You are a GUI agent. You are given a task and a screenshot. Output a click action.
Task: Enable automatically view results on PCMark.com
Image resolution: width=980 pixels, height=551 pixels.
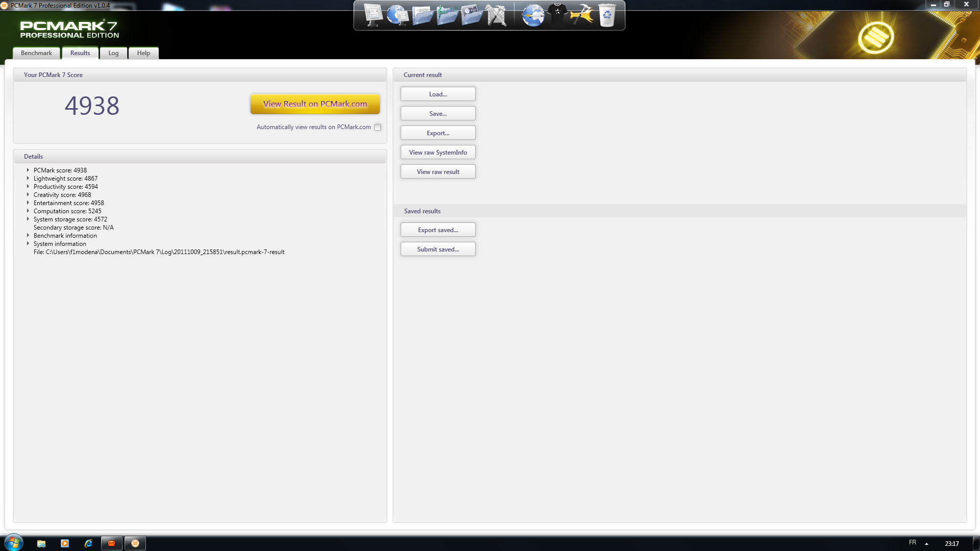click(378, 128)
